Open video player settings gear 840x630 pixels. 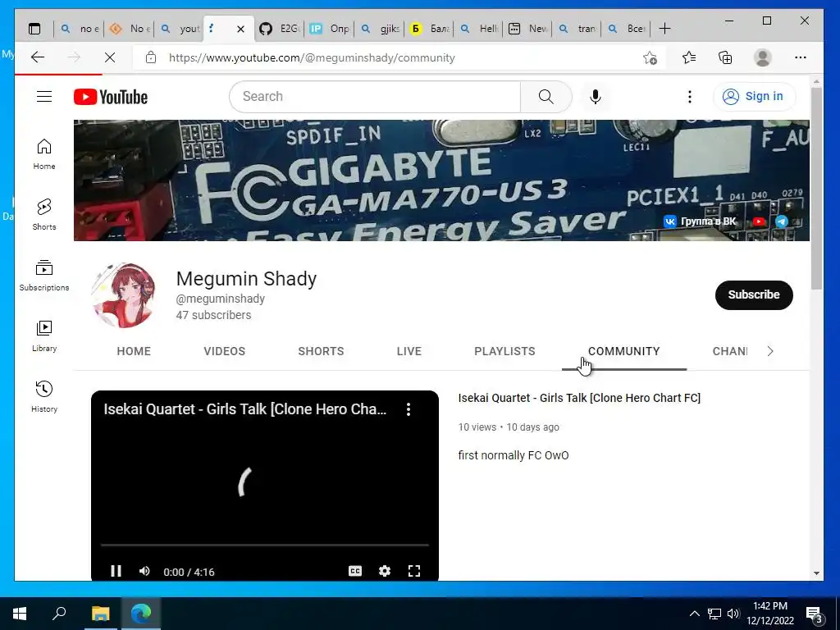[x=385, y=571]
